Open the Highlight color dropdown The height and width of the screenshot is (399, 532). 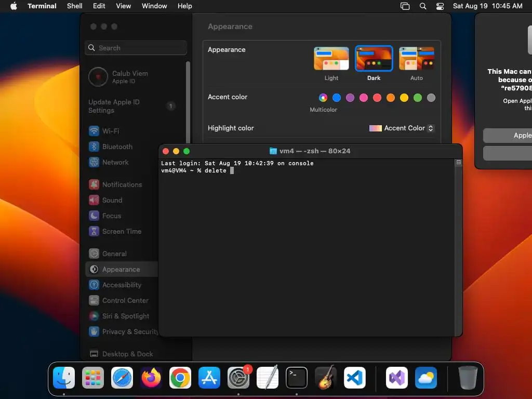(402, 128)
